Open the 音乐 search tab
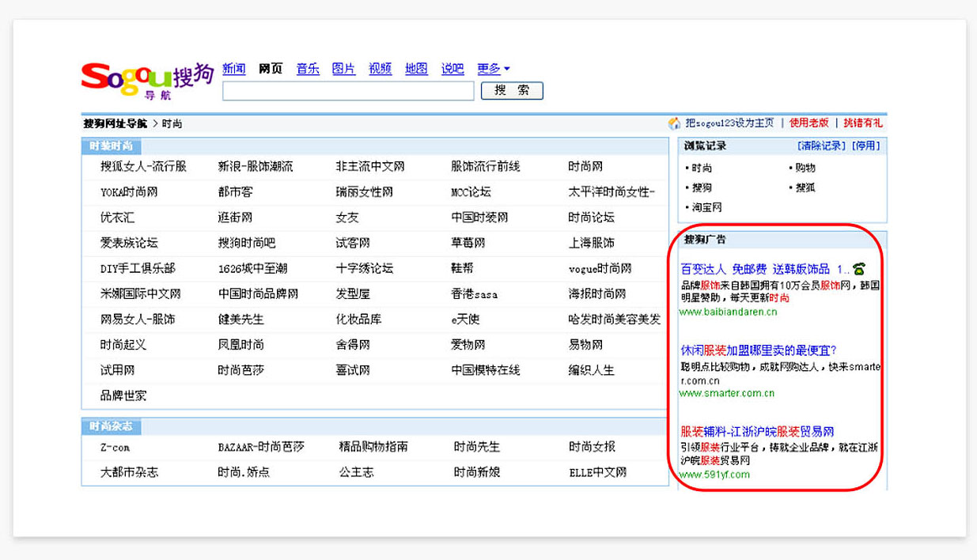This screenshot has height=560, width=977. [308, 69]
